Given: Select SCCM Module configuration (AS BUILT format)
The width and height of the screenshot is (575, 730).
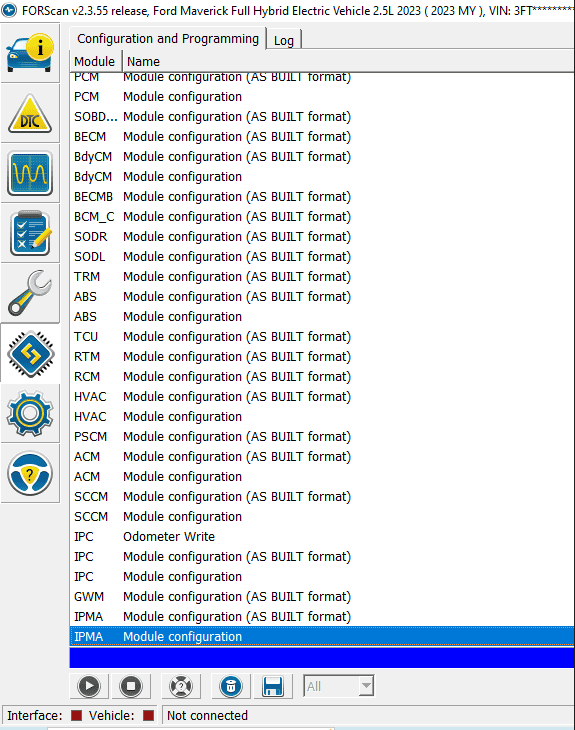Looking at the screenshot, I should click(322, 497).
